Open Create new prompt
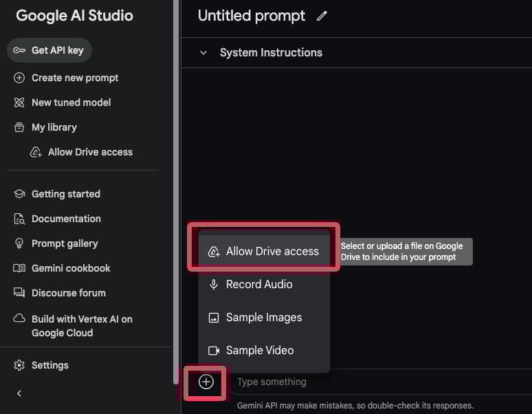Screen dimensions: 532x414 74,78
